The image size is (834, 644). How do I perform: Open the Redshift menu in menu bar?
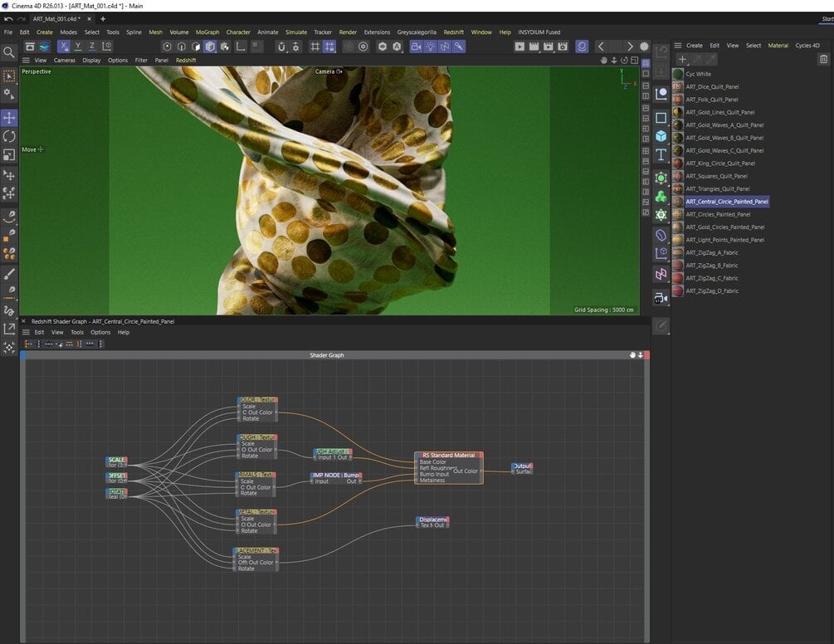pos(453,32)
